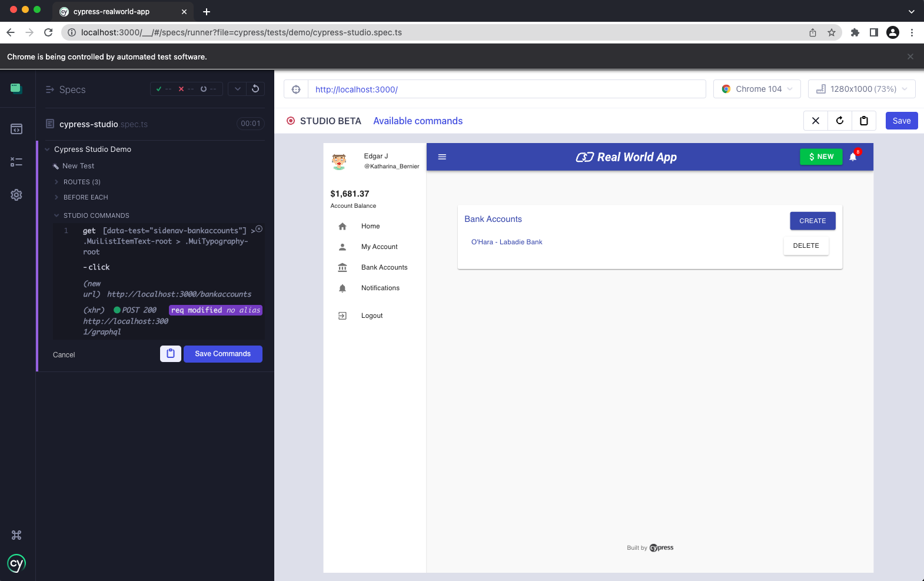Image resolution: width=924 pixels, height=581 pixels.
Task: Click the notifications bell in app header
Action: click(853, 157)
